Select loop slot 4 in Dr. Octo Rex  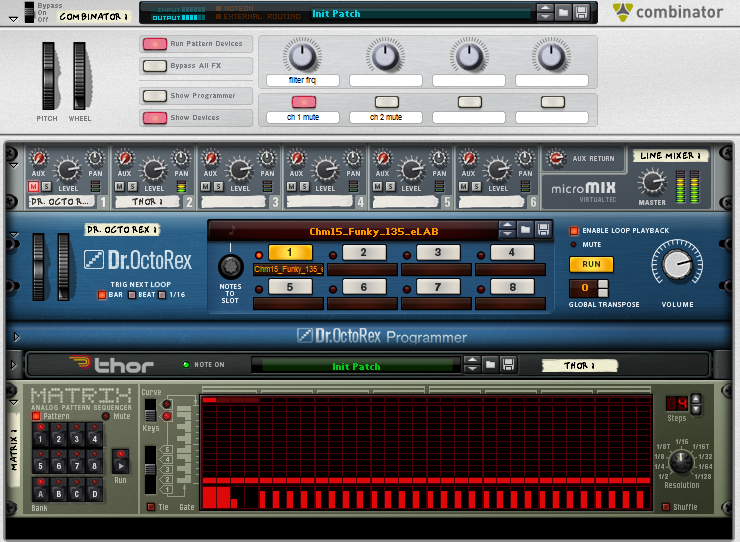click(512, 253)
